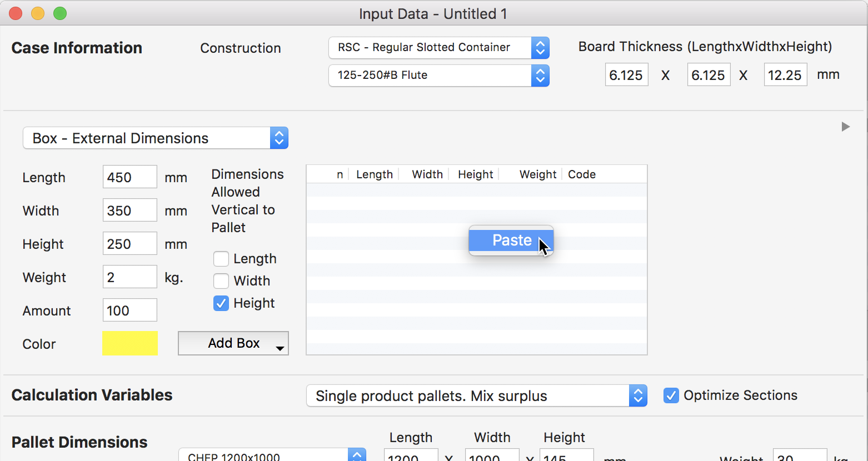Click the first board thickness field 6.125
Viewport: 868px width, 461px height.
tap(627, 75)
